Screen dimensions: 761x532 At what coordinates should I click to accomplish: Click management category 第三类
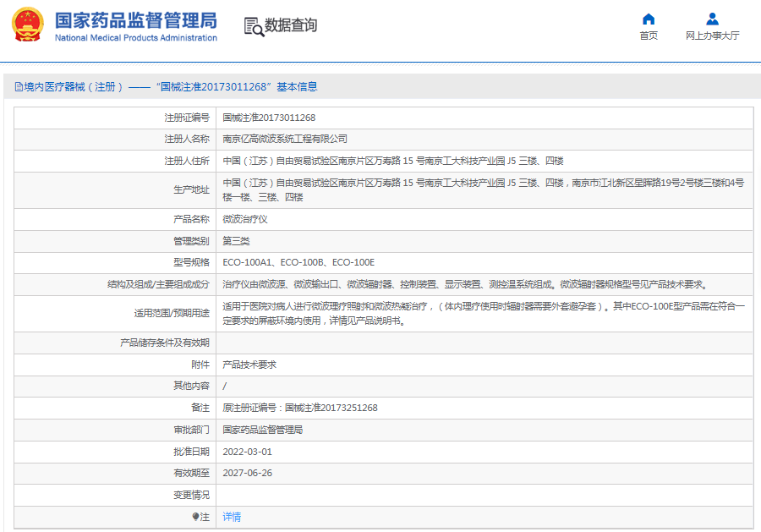tap(236, 241)
